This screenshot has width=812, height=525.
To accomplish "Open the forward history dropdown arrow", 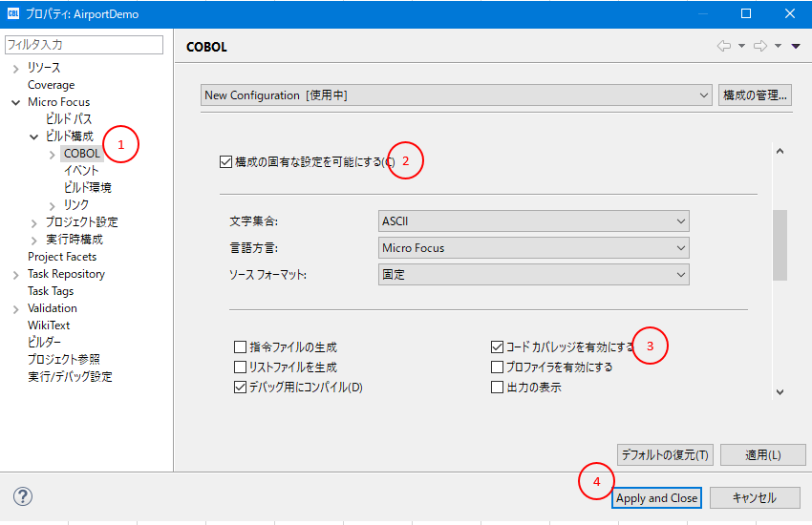I will pyautogui.click(x=778, y=46).
